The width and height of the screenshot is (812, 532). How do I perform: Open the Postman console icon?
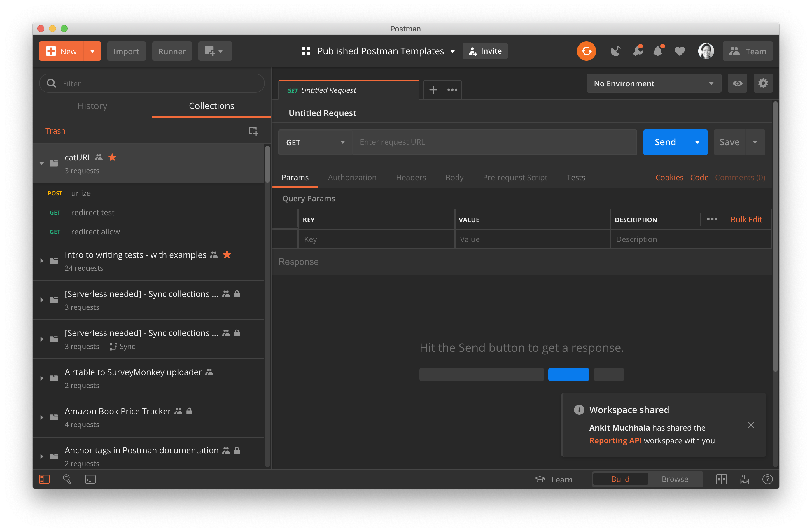[x=90, y=479]
